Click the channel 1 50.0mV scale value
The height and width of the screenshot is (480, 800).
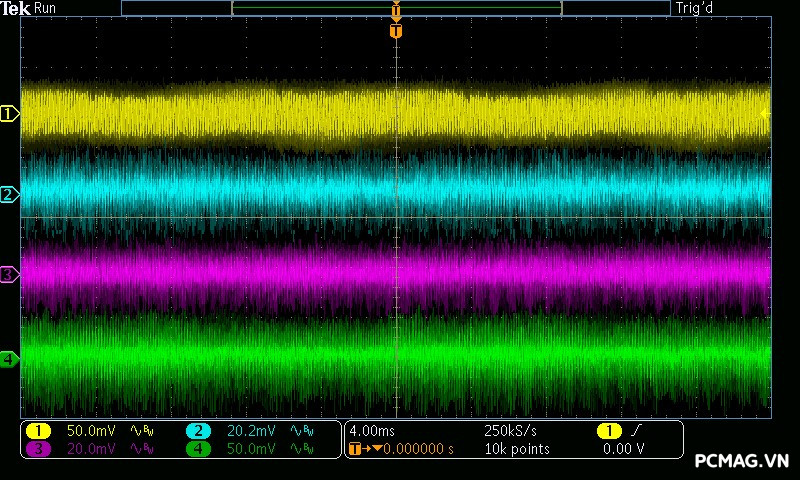point(91,431)
